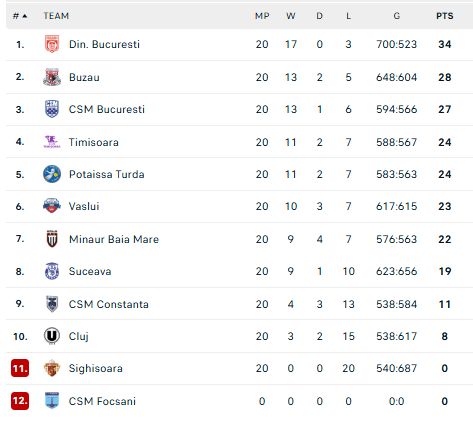Click the purple Timisoara team logo
Image resolution: width=473 pixels, height=423 pixels.
pyautogui.click(x=52, y=142)
